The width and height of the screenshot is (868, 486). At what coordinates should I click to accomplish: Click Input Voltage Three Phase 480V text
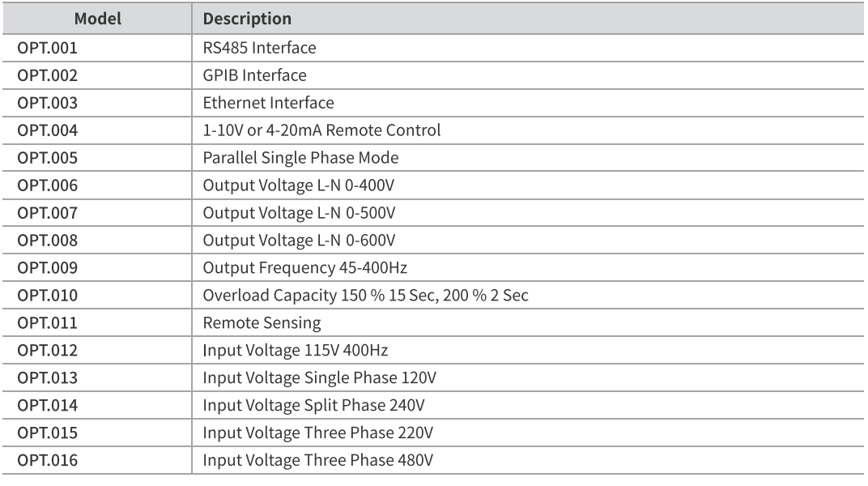(317, 461)
